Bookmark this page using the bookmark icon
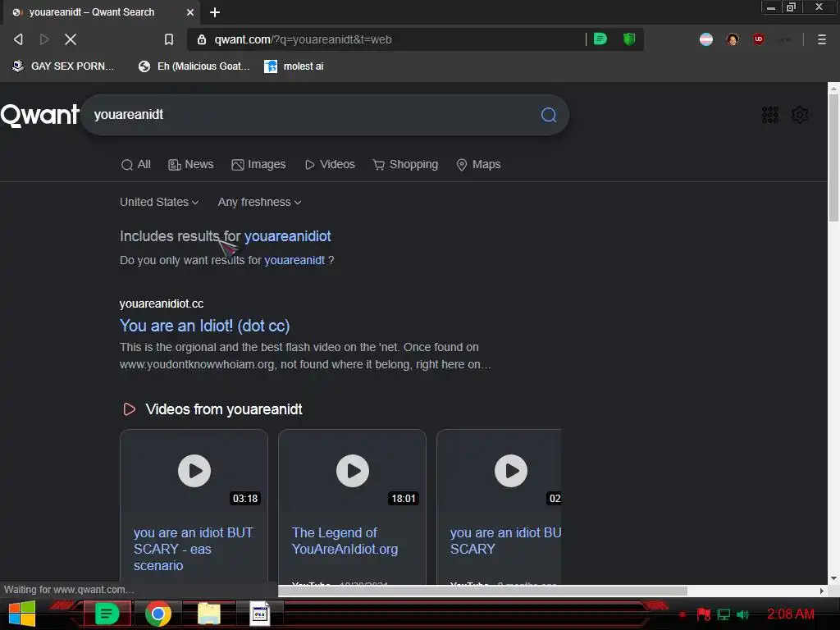The width and height of the screenshot is (840, 630). [169, 39]
